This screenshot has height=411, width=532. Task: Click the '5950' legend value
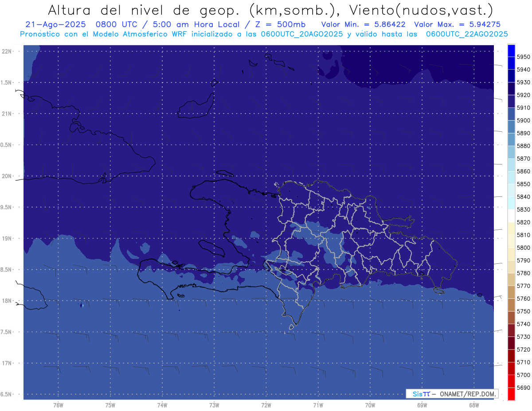pos(524,57)
